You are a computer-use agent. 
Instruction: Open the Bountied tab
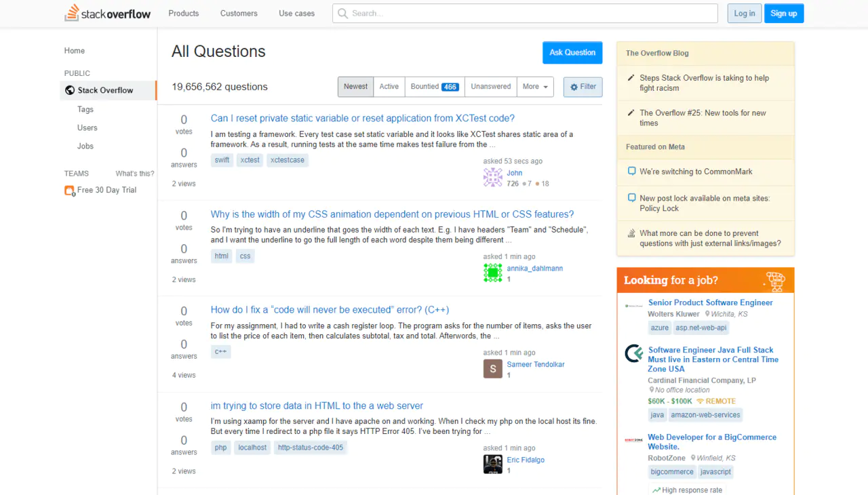coord(435,87)
